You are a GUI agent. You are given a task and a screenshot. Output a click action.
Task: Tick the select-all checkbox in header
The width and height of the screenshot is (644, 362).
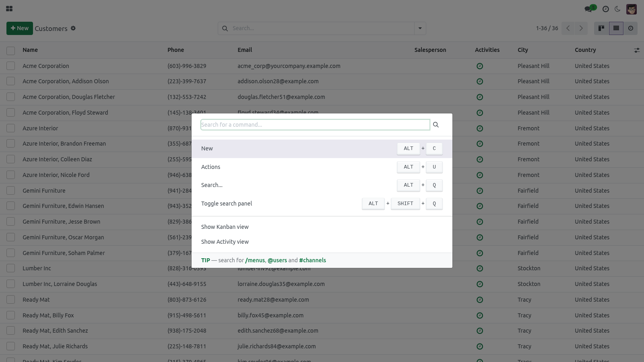11,51
